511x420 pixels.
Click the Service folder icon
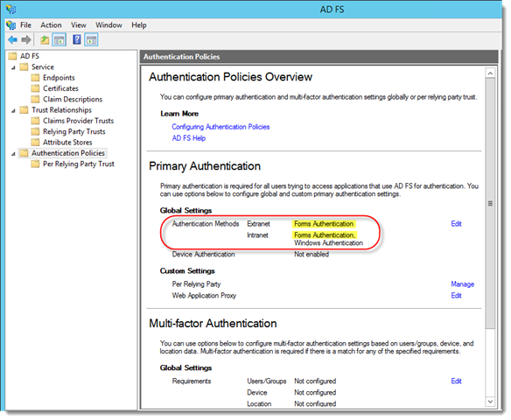[x=24, y=66]
